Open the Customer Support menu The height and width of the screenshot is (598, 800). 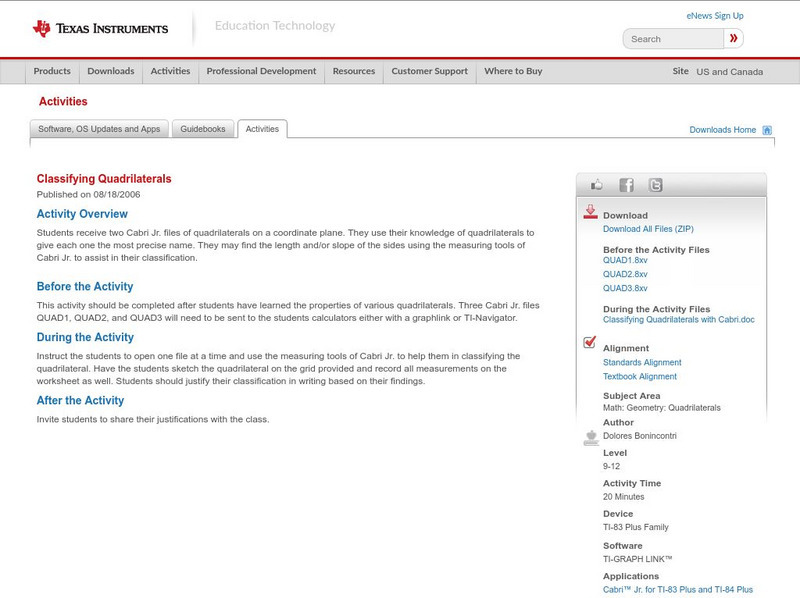(430, 71)
